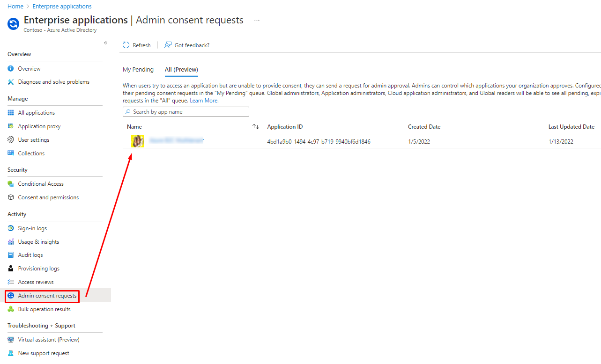Viewport: 601px width, 364px height.
Task: Open the Learn More link
Action: pos(203,101)
